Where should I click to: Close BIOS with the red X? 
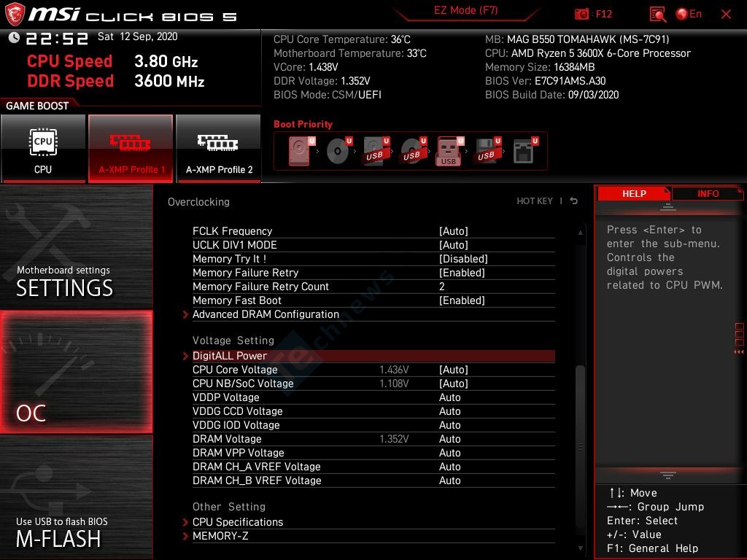(726, 15)
